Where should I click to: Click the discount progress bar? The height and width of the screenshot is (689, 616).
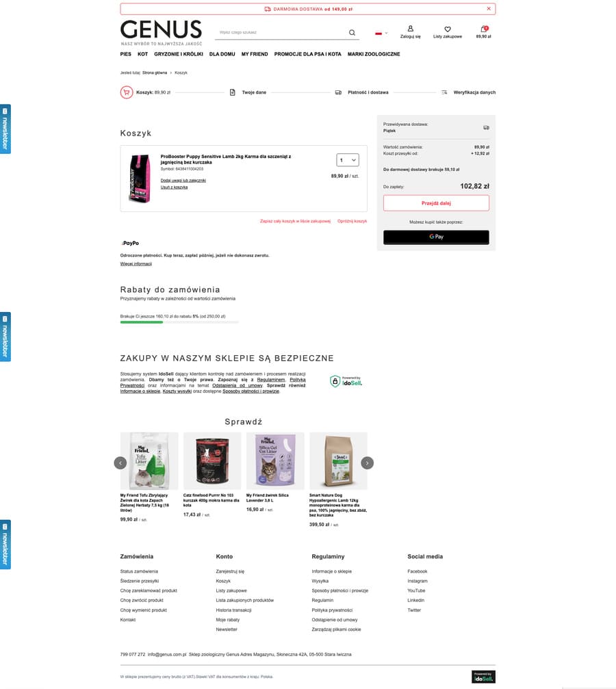179,322
